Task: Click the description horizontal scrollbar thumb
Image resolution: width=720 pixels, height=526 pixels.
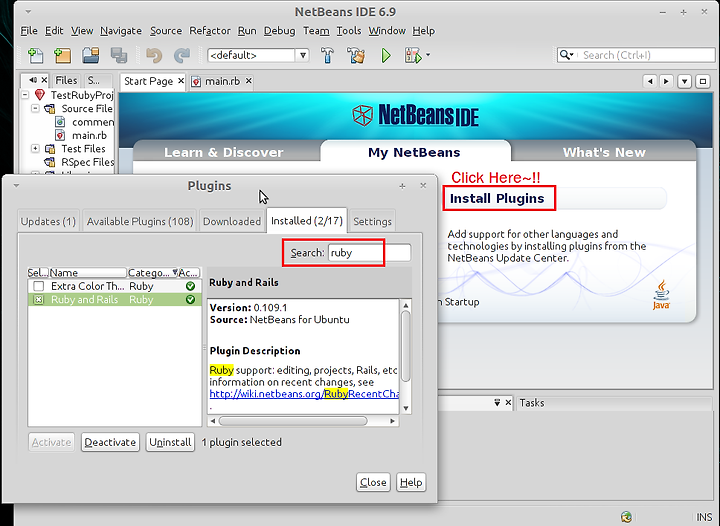Action: click(293, 421)
